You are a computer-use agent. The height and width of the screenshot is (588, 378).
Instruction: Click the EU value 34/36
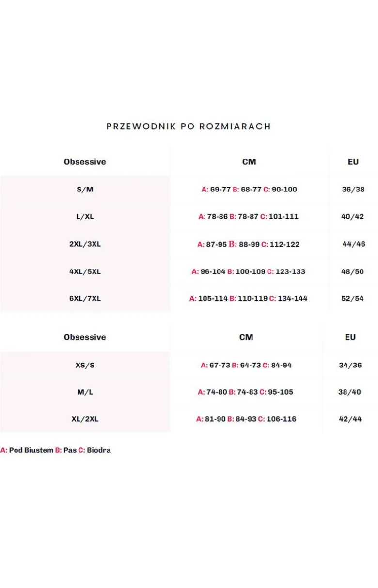350,366
